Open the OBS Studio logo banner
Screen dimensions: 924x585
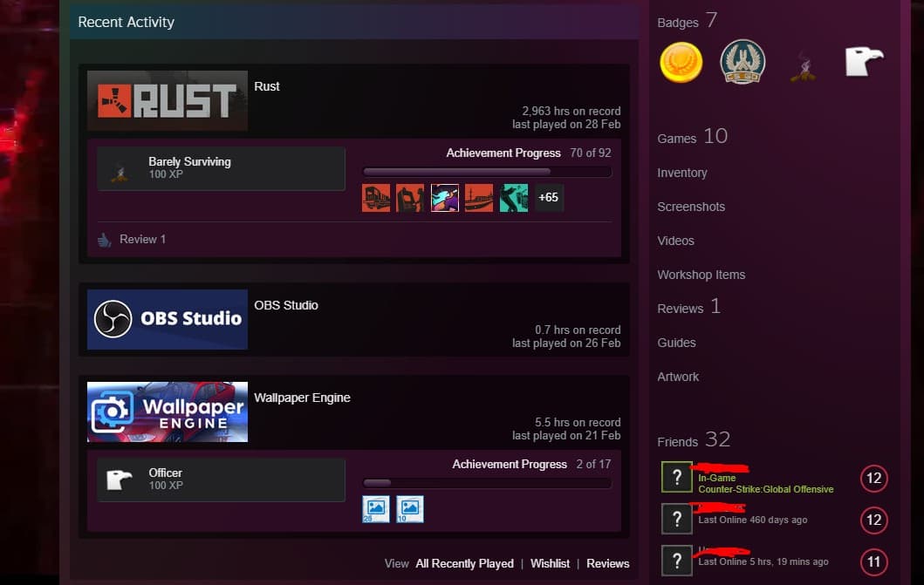[x=167, y=319]
